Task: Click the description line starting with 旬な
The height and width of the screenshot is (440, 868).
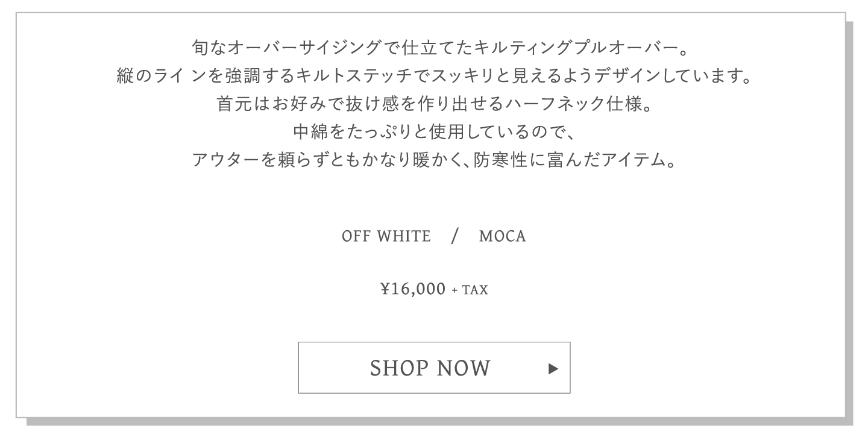Action: tap(434, 46)
